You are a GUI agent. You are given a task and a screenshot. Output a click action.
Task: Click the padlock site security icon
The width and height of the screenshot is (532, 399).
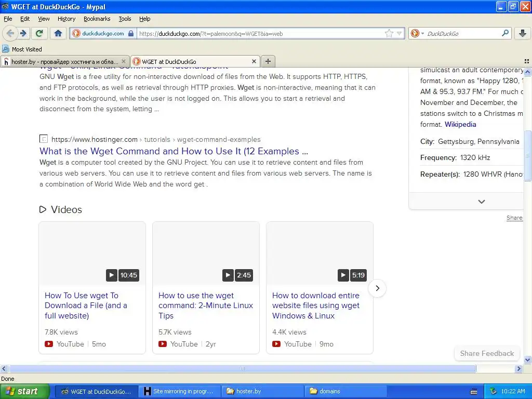tap(131, 33)
